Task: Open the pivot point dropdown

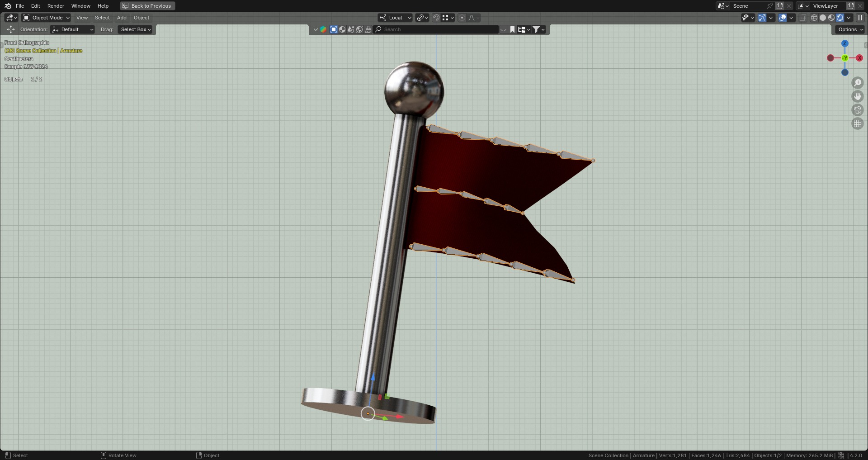Action: pyautogui.click(x=422, y=18)
